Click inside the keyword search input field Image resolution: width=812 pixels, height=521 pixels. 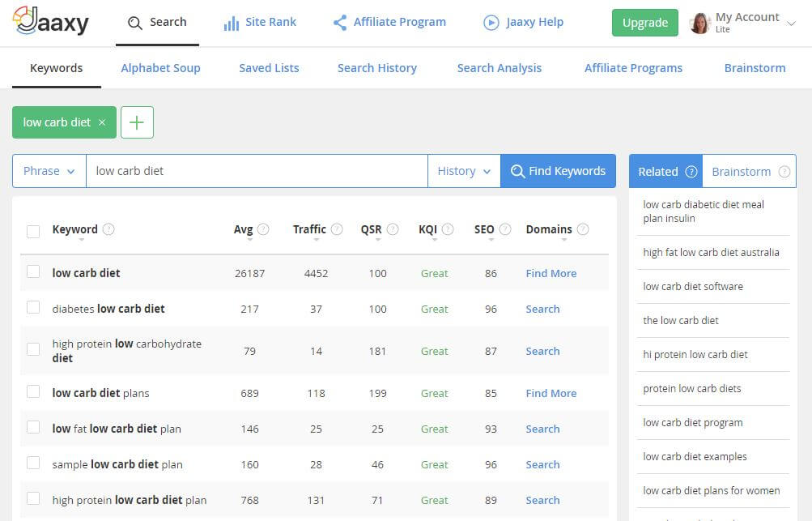tap(257, 171)
